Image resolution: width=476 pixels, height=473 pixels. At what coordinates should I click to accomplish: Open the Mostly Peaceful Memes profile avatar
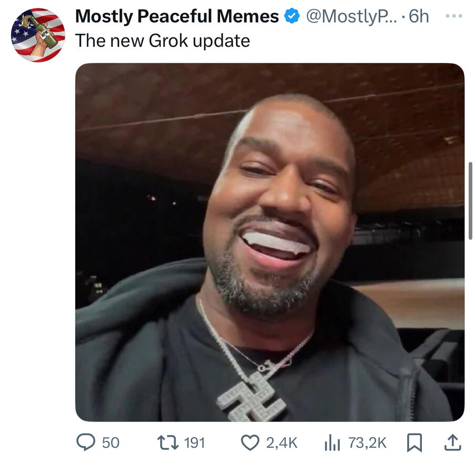pos(38,35)
